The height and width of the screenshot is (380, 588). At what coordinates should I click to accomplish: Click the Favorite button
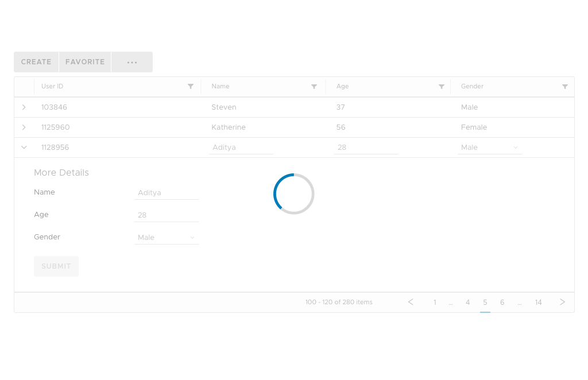pos(85,62)
